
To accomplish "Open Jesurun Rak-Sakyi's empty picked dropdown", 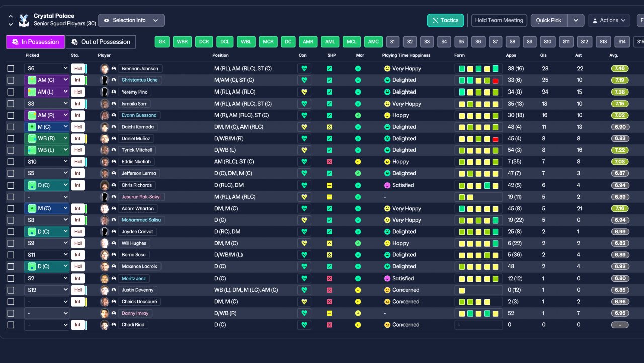I will pos(47,197).
